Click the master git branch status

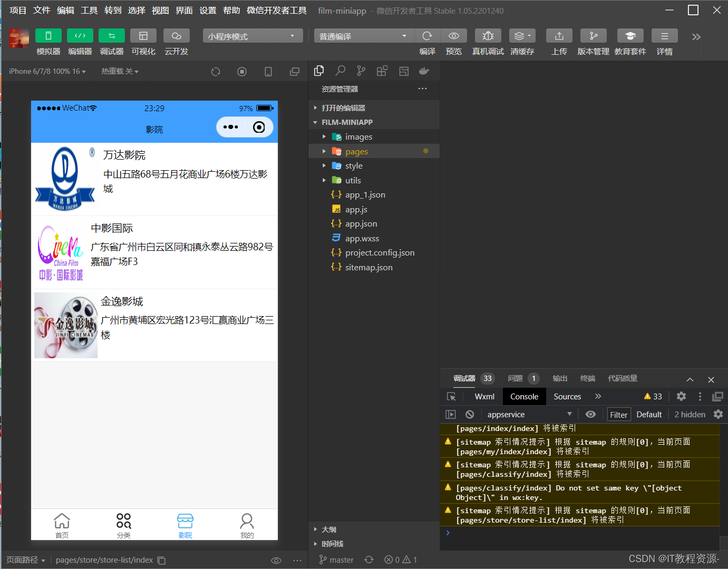point(336,560)
